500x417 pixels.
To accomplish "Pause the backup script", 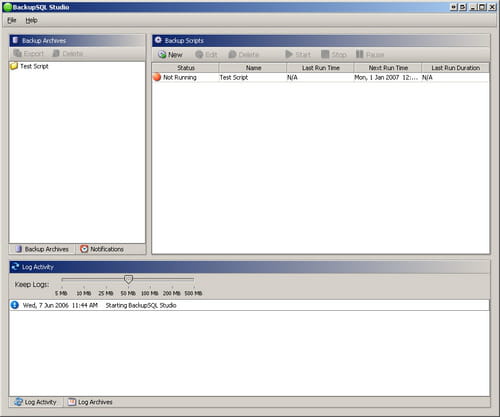I will [370, 54].
